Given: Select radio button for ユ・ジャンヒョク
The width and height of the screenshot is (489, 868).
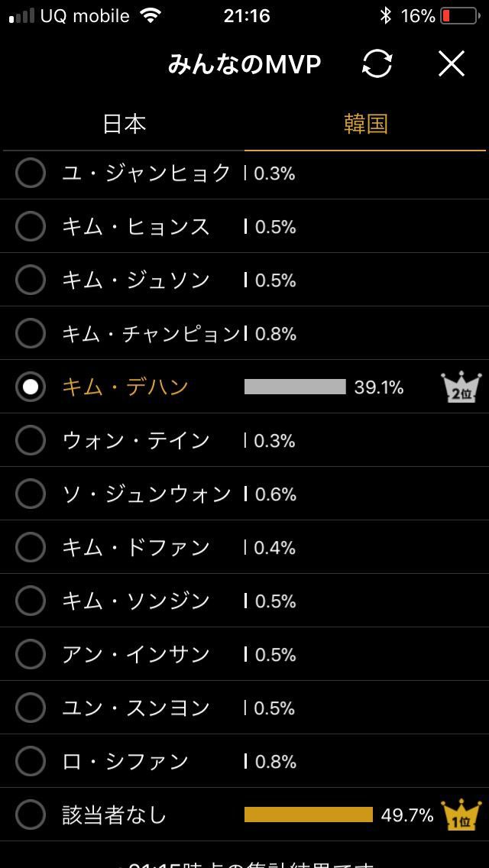Looking at the screenshot, I should tap(31, 173).
